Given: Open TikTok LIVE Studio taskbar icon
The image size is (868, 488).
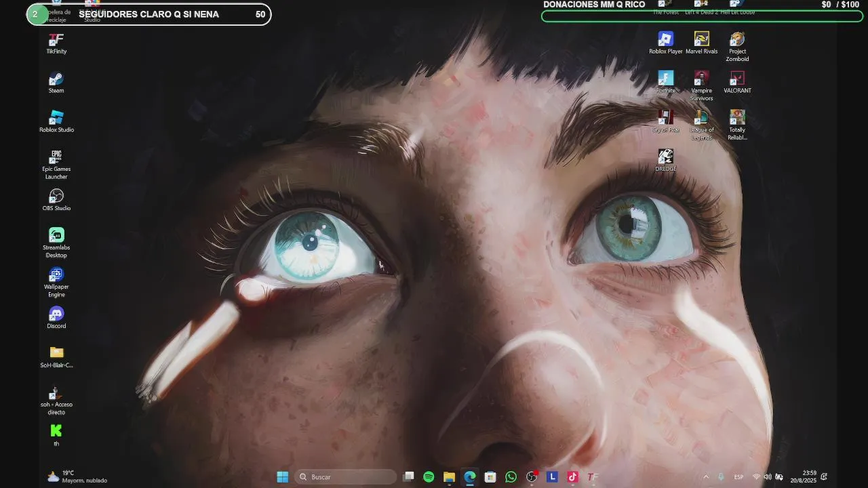Looking at the screenshot, I should point(572,477).
